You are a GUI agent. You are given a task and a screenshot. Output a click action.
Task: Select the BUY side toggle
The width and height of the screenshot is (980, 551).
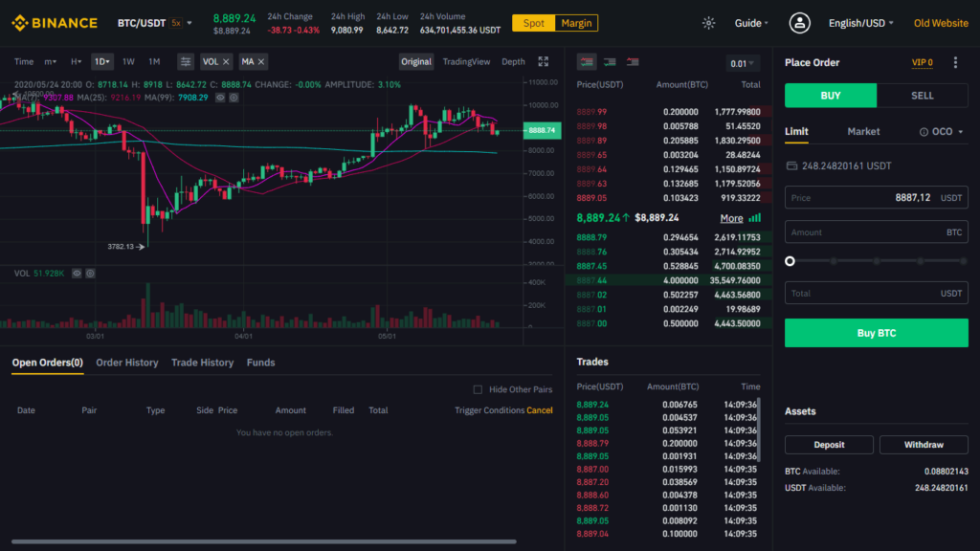click(831, 96)
